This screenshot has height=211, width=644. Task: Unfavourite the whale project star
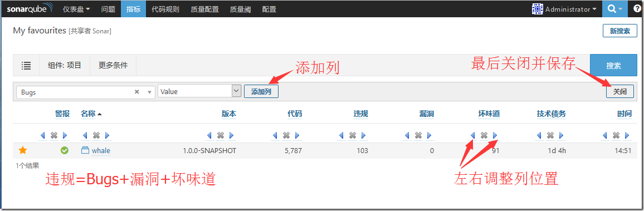[x=23, y=151]
